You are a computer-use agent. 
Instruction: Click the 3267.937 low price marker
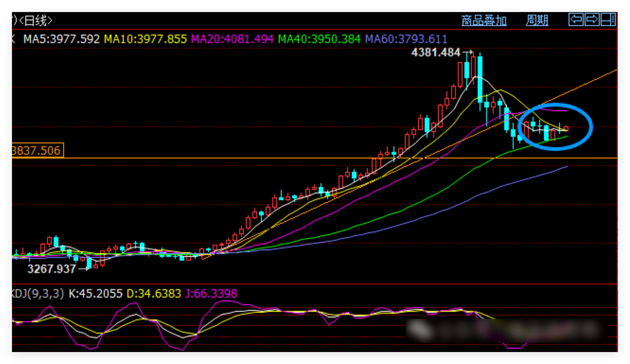pos(51,269)
